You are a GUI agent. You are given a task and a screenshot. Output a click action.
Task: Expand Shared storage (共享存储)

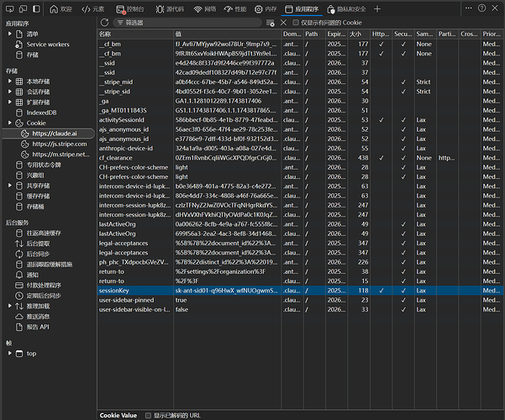click(x=9, y=185)
